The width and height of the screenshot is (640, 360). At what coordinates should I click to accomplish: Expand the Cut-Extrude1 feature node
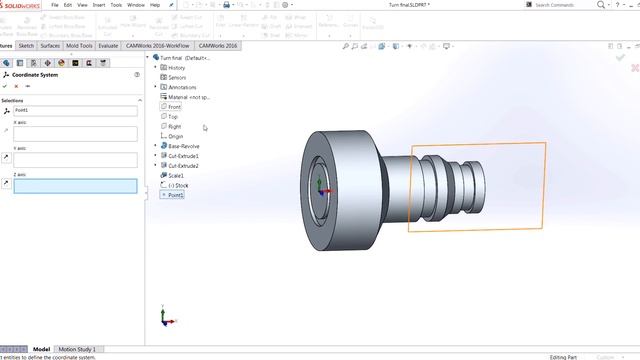pyautogui.click(x=155, y=156)
